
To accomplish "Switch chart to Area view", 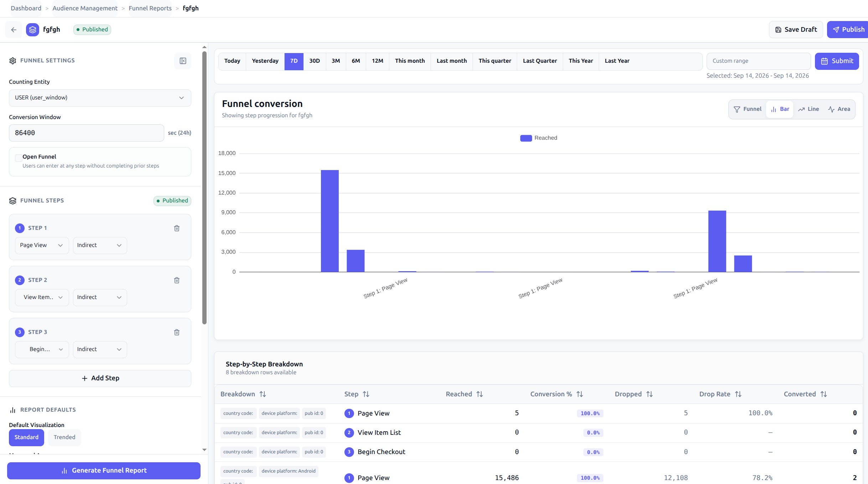I will point(839,109).
